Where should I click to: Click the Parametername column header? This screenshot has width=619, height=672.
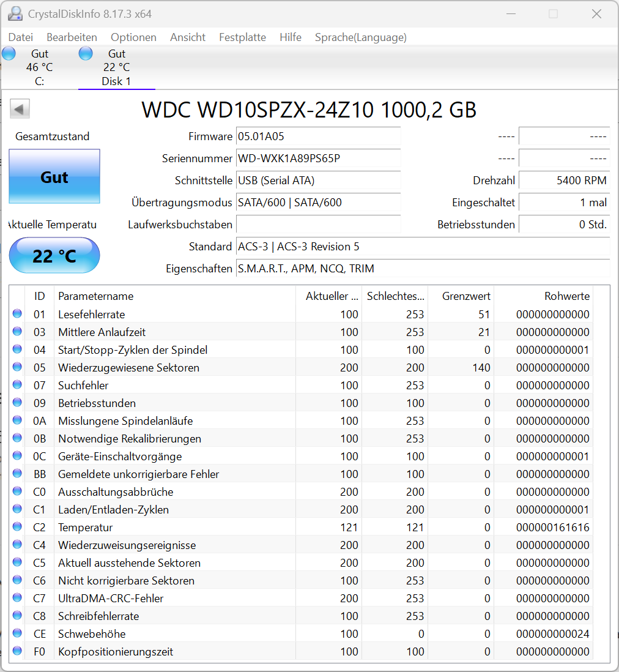coord(175,296)
